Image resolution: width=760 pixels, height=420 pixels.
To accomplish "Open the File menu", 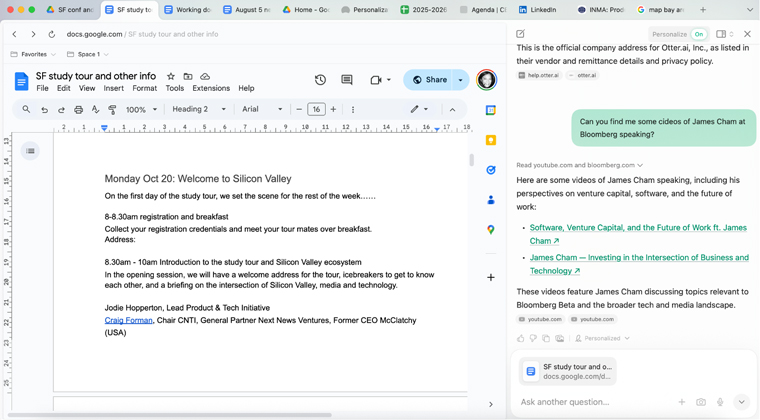I will [42, 88].
